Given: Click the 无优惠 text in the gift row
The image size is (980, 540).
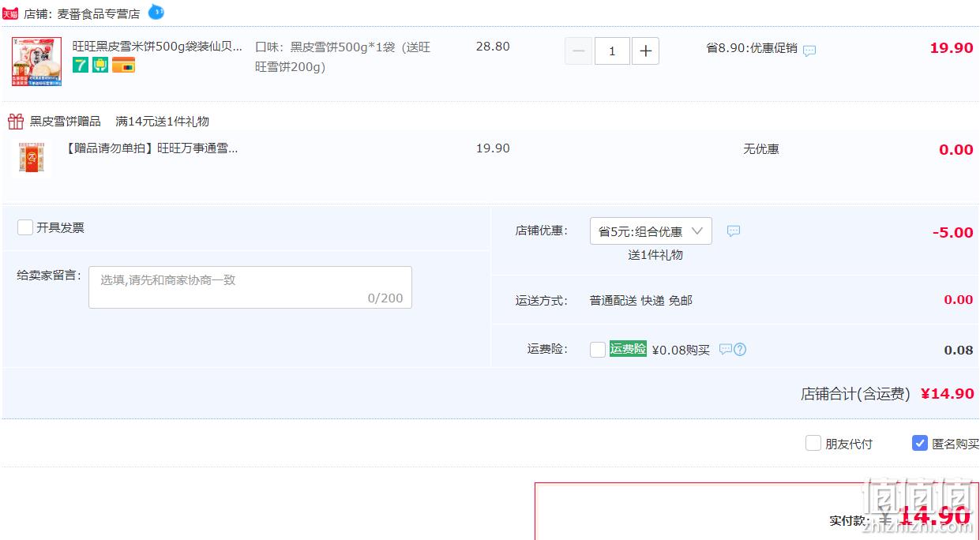Looking at the screenshot, I should (x=760, y=148).
